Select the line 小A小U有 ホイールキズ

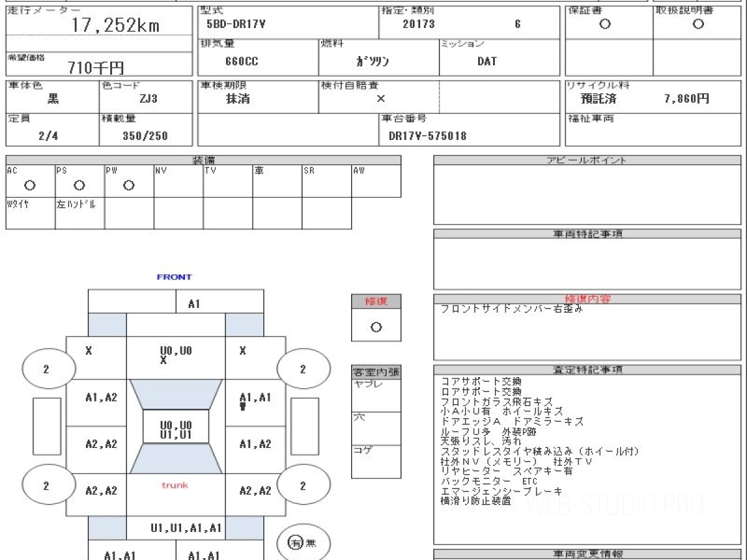point(502,411)
